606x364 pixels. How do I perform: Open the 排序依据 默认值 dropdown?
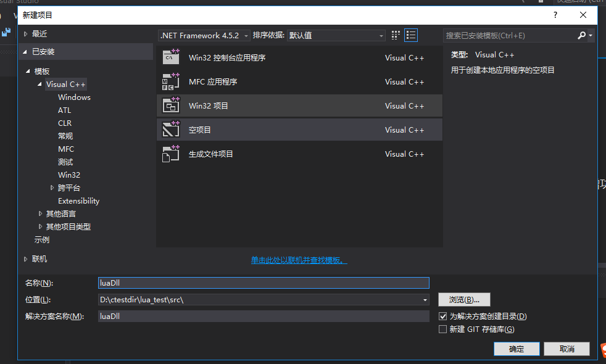coord(381,35)
